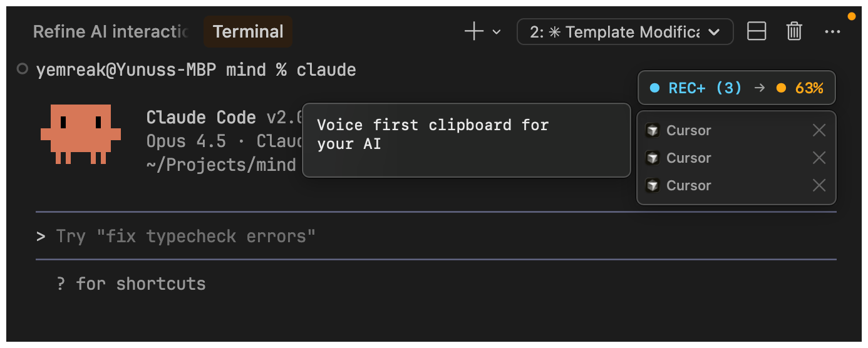Click the second Cursor app icon

(x=653, y=158)
